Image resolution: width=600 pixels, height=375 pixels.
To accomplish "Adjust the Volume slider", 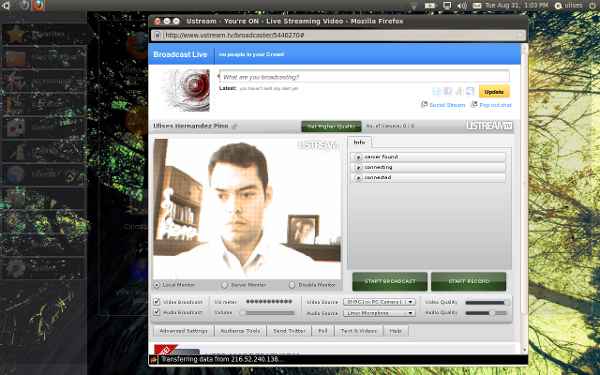I will click(267, 313).
